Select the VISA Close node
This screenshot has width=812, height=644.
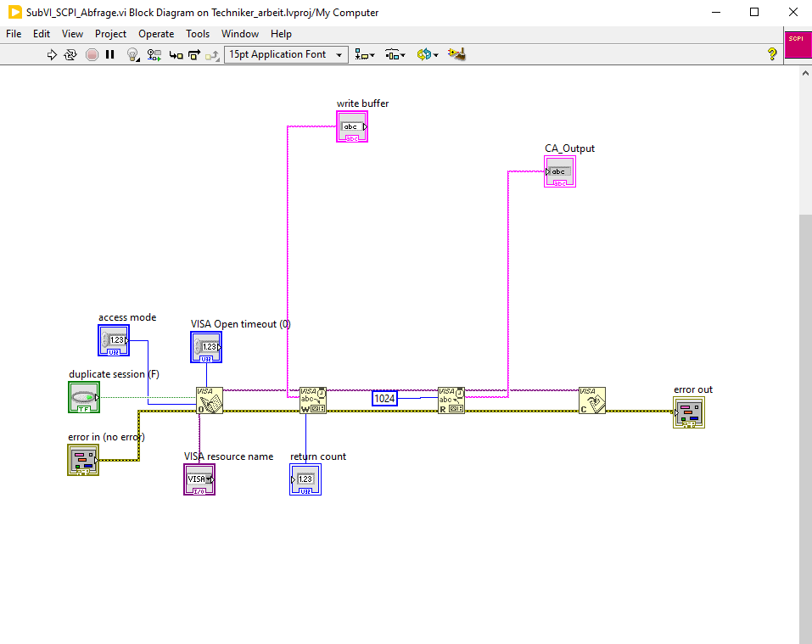[x=592, y=400]
